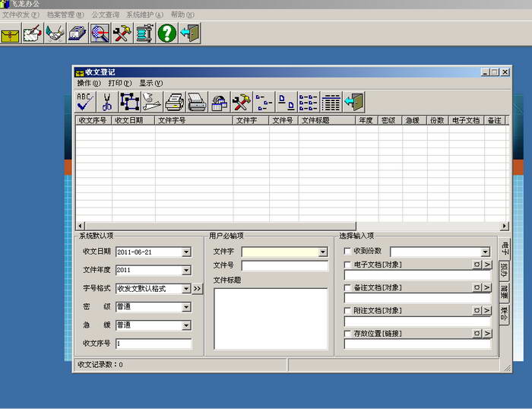Open the green question mark help icon
The image size is (532, 409).
coord(167,33)
